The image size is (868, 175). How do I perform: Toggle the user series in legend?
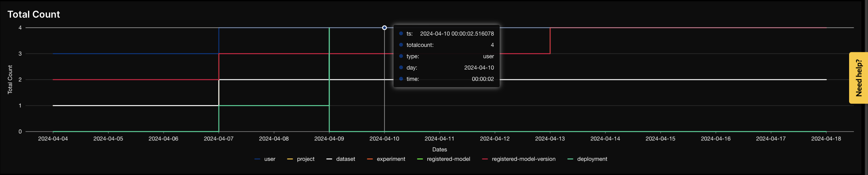[x=265, y=159]
